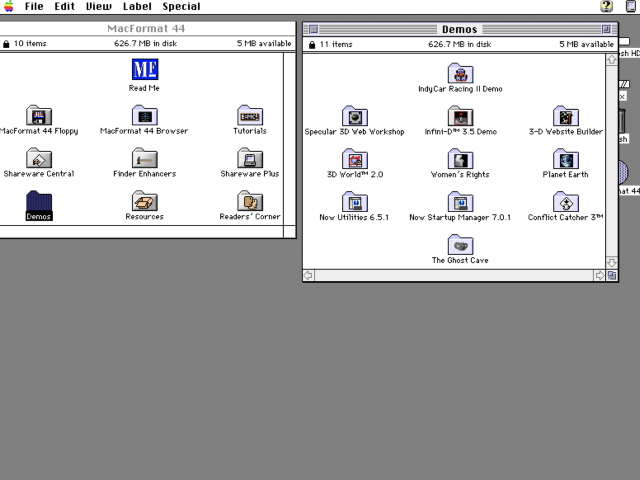Click the Demos window title bar
The image size is (640, 480).
(460, 29)
